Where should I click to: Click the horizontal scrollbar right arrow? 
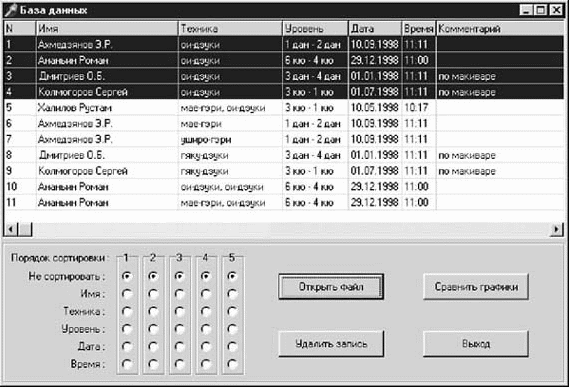[x=556, y=229]
